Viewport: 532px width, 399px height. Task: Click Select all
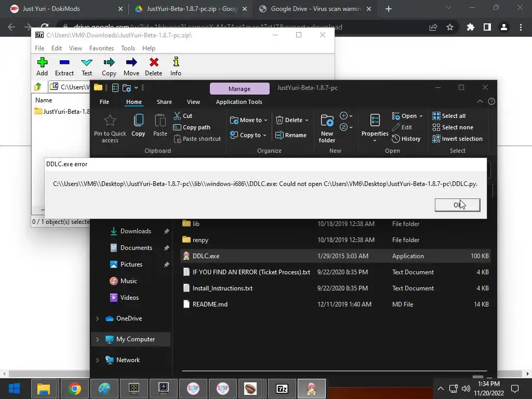[x=448, y=116]
